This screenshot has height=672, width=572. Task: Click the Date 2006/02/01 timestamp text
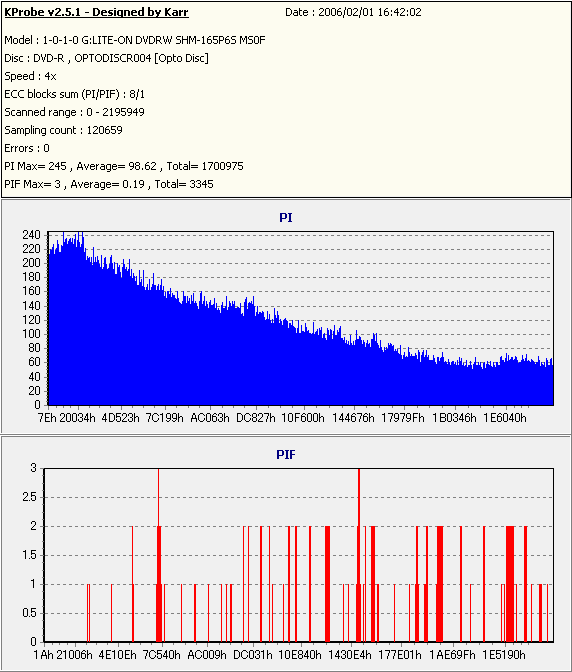tap(353, 12)
